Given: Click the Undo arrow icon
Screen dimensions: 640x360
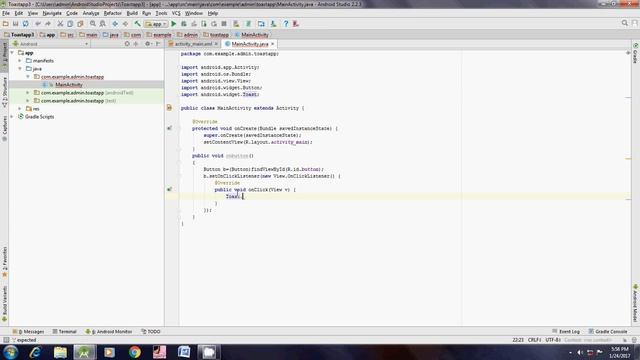Looking at the screenshot, I should click(38, 24).
